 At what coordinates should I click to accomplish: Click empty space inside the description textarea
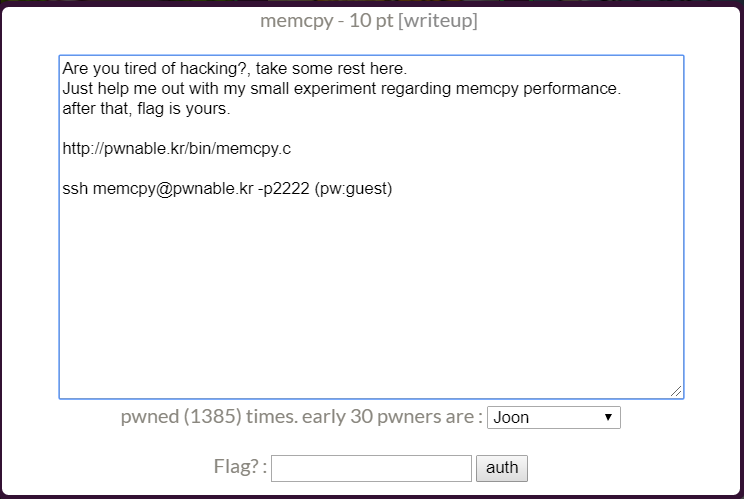(370, 300)
